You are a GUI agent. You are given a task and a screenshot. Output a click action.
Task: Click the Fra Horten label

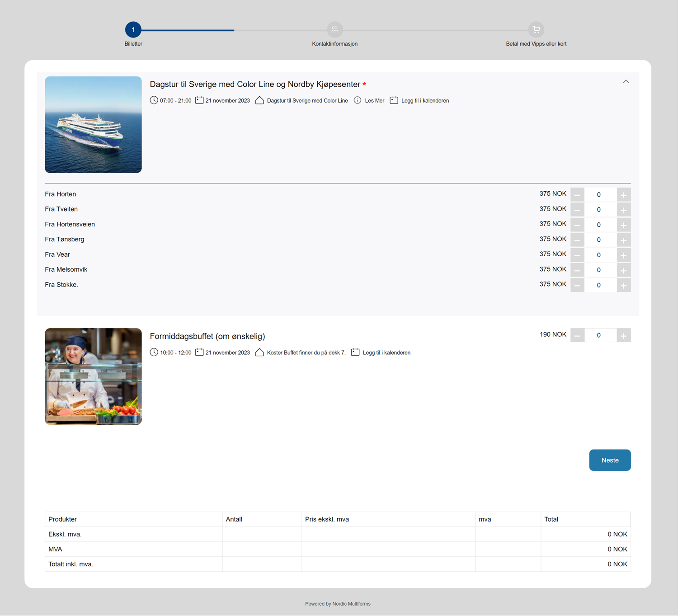(x=61, y=194)
